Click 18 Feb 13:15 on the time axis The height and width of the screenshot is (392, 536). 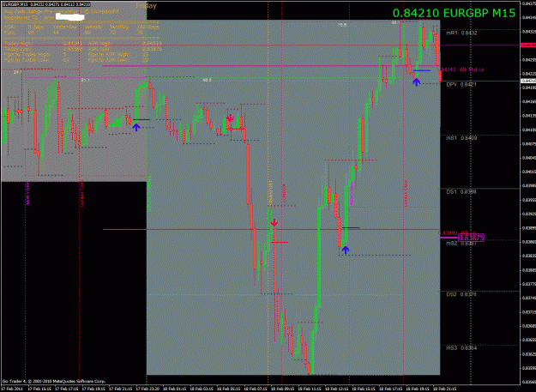tap(336, 389)
